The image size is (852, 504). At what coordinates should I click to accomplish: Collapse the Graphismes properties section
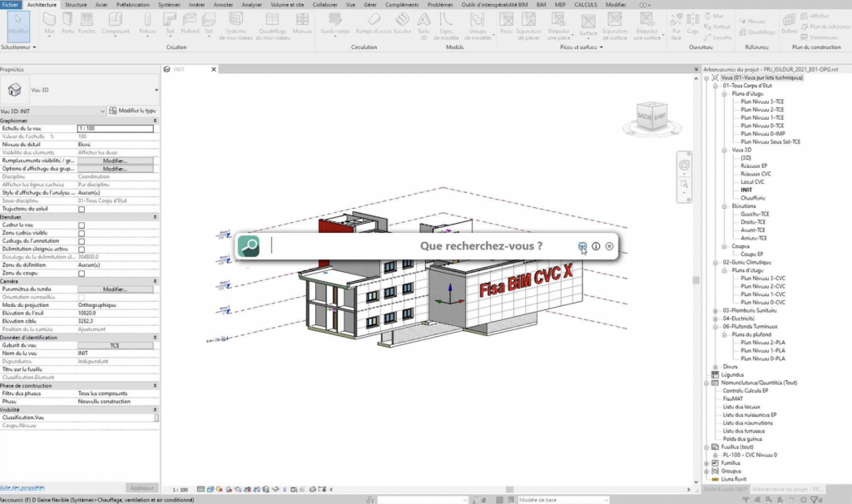[x=156, y=121]
